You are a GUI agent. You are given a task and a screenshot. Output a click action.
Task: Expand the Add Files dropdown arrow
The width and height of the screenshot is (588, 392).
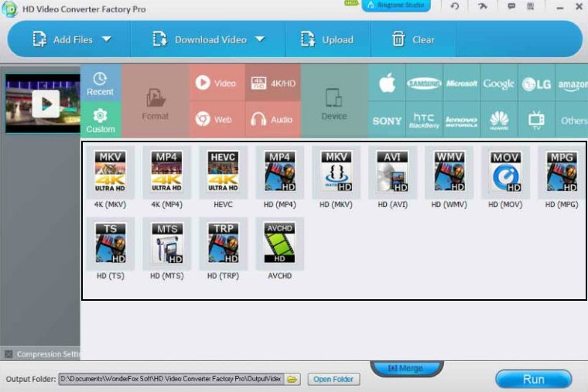(x=107, y=39)
